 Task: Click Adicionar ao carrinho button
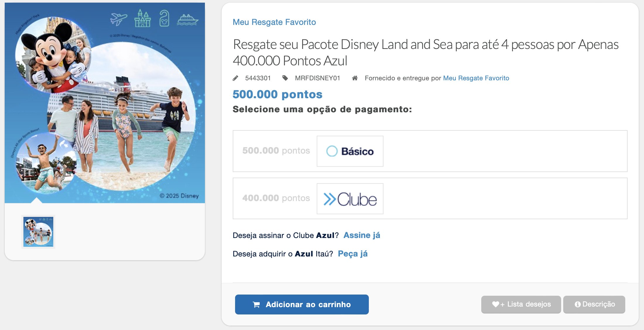click(x=302, y=305)
